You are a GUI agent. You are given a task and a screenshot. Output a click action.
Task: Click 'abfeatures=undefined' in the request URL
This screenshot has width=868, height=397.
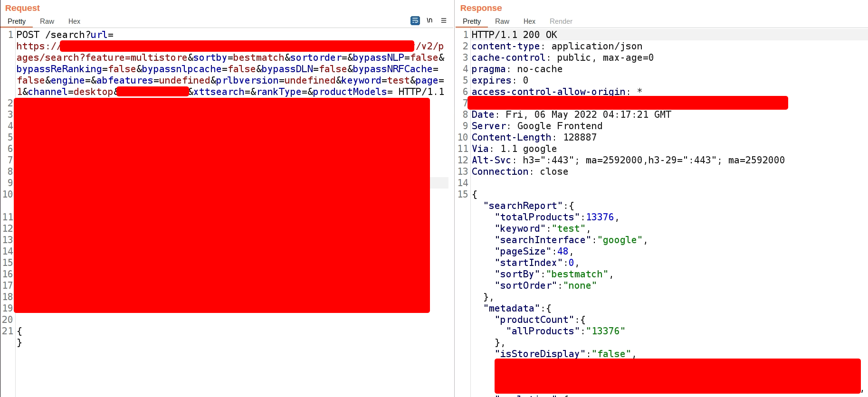pos(153,80)
